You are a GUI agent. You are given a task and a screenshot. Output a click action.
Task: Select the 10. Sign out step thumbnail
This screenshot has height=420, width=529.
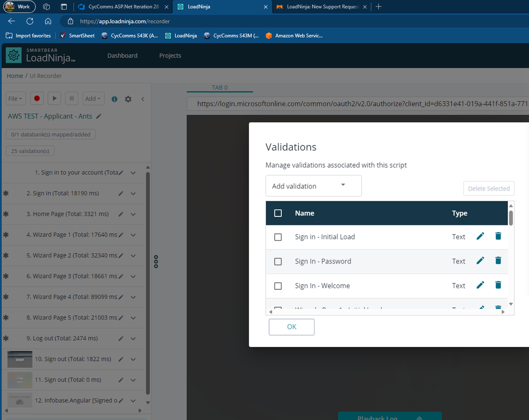point(20,359)
